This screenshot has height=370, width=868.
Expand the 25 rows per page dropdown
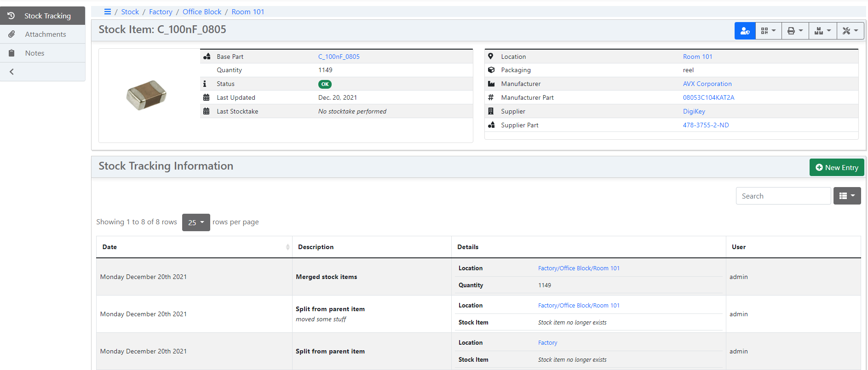coord(196,222)
